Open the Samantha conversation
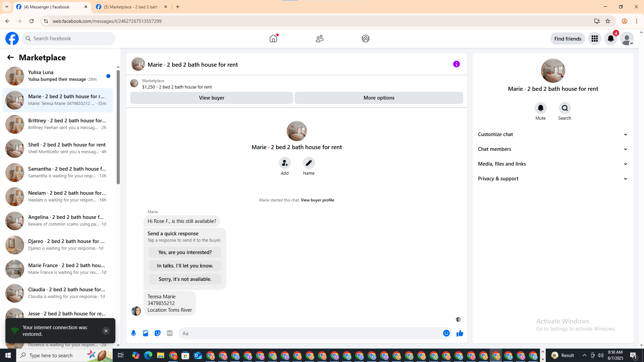This screenshot has height=362, width=644. click(x=58, y=173)
